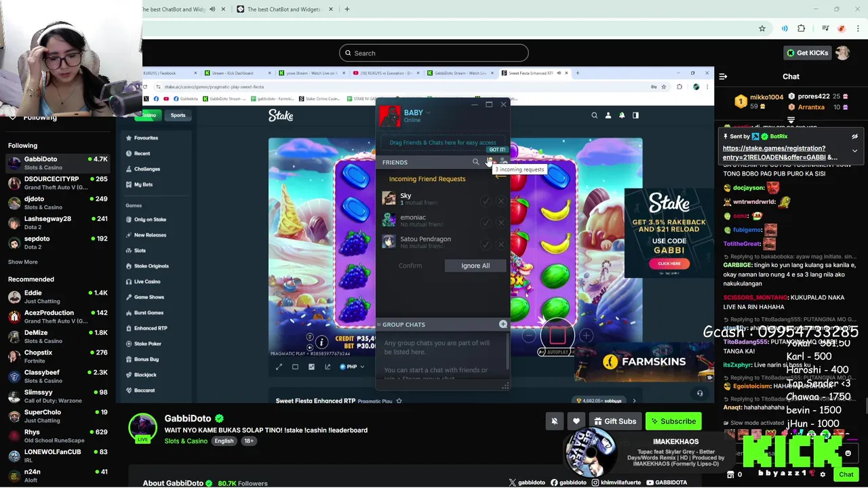868x488 pixels.
Task: Expand the pinned message chevron
Action: (x=854, y=150)
